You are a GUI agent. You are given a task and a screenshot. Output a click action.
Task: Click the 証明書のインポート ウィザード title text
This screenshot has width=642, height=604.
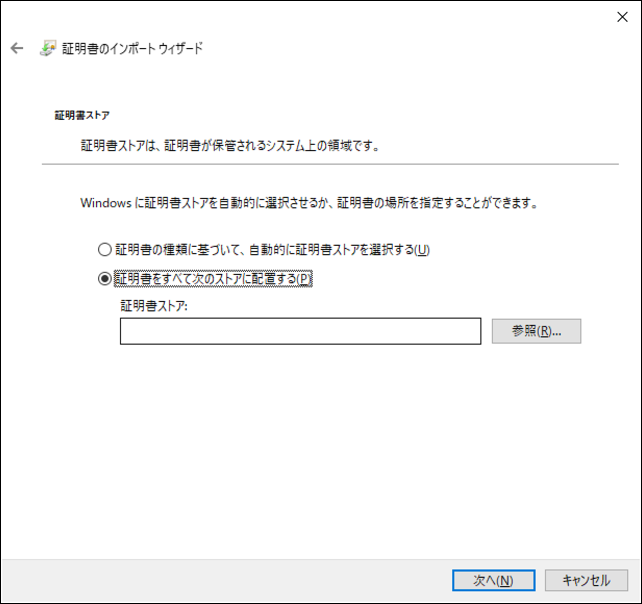132,48
